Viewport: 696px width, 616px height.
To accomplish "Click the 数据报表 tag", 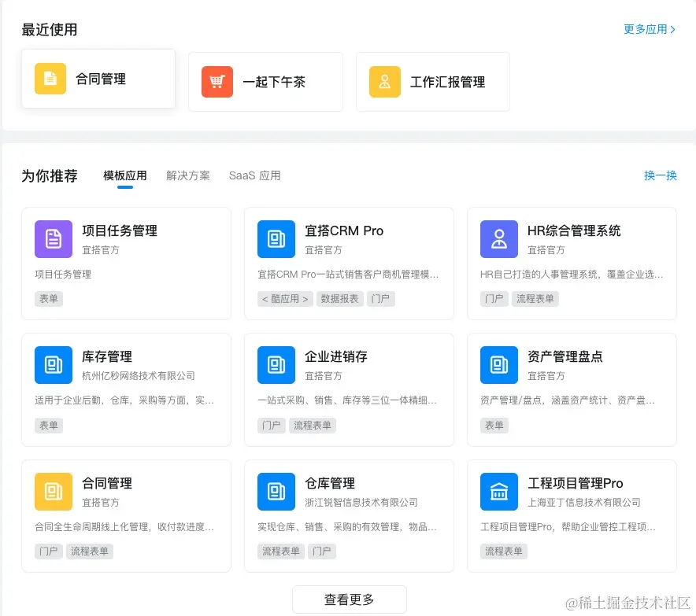I will pos(340,299).
